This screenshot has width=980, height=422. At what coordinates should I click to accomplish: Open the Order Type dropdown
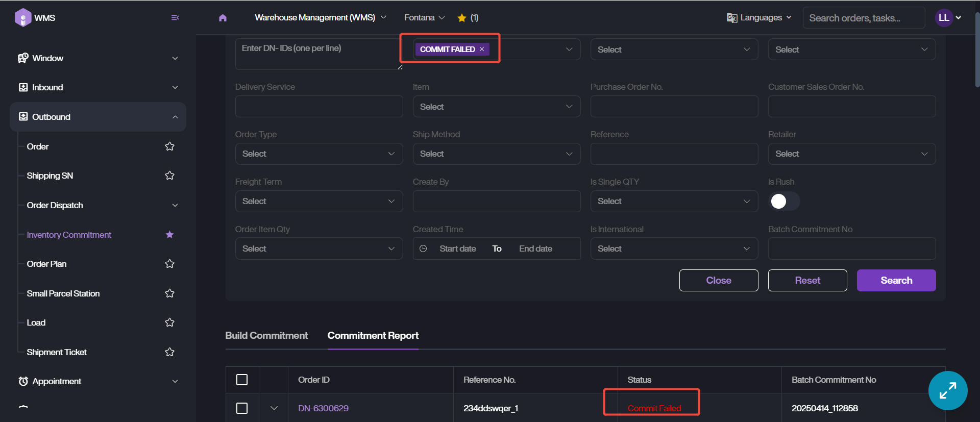(318, 154)
